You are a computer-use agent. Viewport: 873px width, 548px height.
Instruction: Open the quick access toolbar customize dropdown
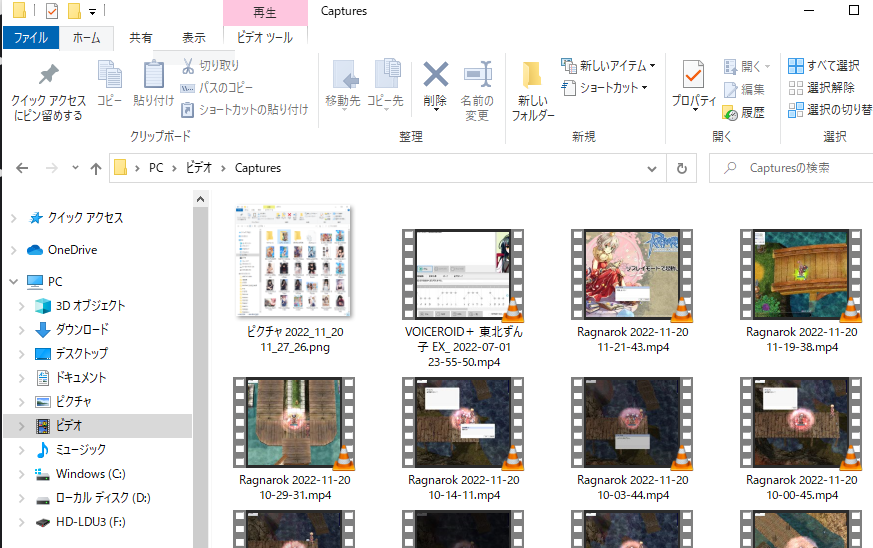point(92,11)
